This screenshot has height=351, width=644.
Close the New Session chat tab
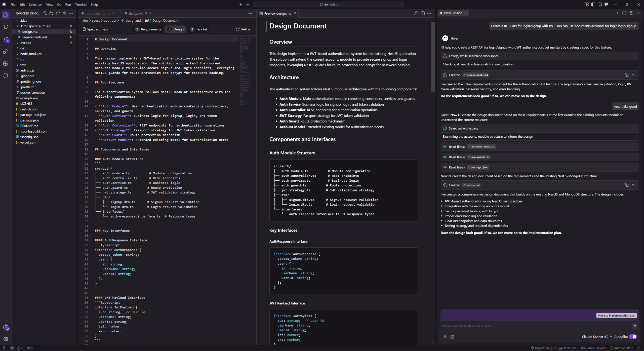[465, 13]
